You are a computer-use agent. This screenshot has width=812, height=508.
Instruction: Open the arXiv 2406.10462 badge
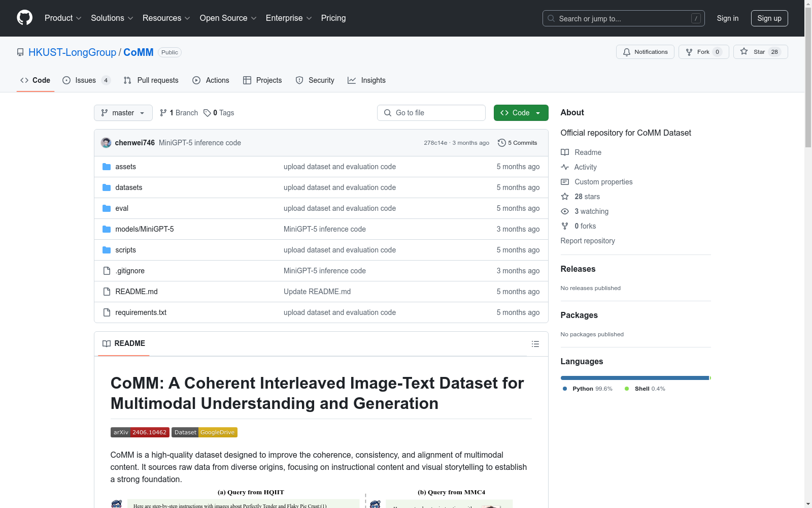click(x=140, y=432)
